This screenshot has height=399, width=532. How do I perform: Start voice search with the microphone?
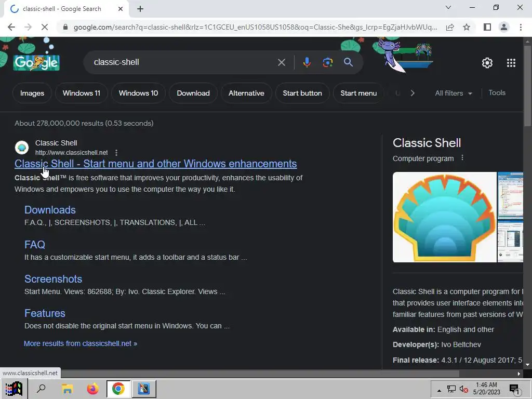tap(307, 62)
